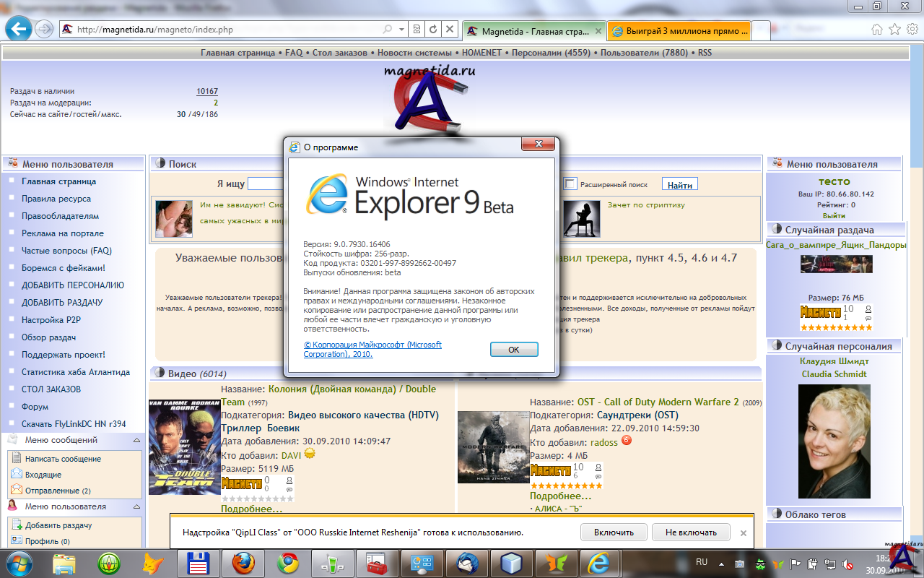The image size is (924, 578).
Task: Open the address bar search dropdown arrow
Action: (401, 30)
